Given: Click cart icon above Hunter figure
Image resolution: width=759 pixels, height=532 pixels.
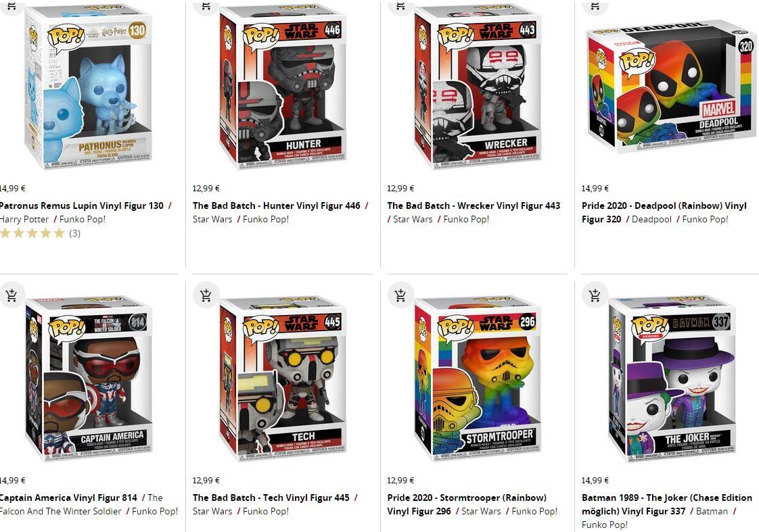Looking at the screenshot, I should (206, 7).
